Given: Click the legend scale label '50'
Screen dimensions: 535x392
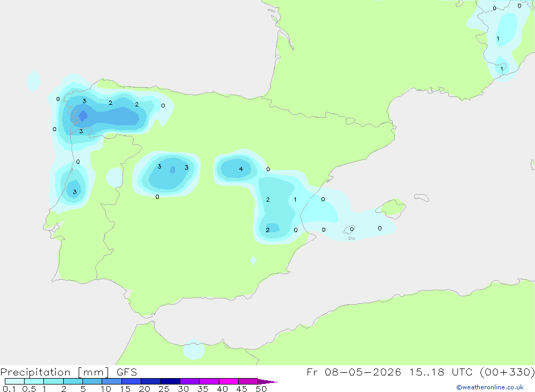Looking at the screenshot, I should pos(262,389).
